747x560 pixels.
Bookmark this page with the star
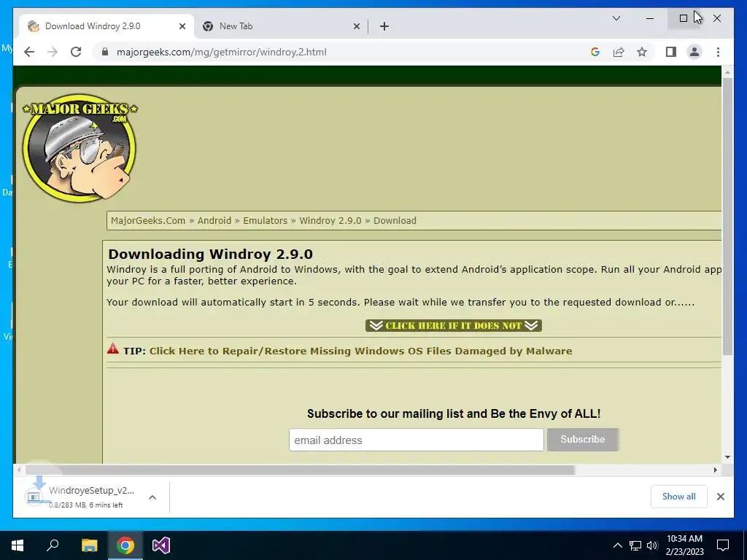pyautogui.click(x=642, y=52)
